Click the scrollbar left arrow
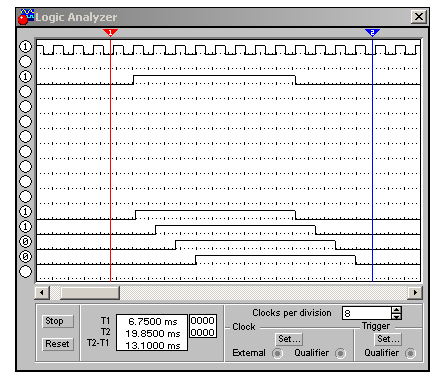This screenshot has width=443, height=383. (x=42, y=293)
